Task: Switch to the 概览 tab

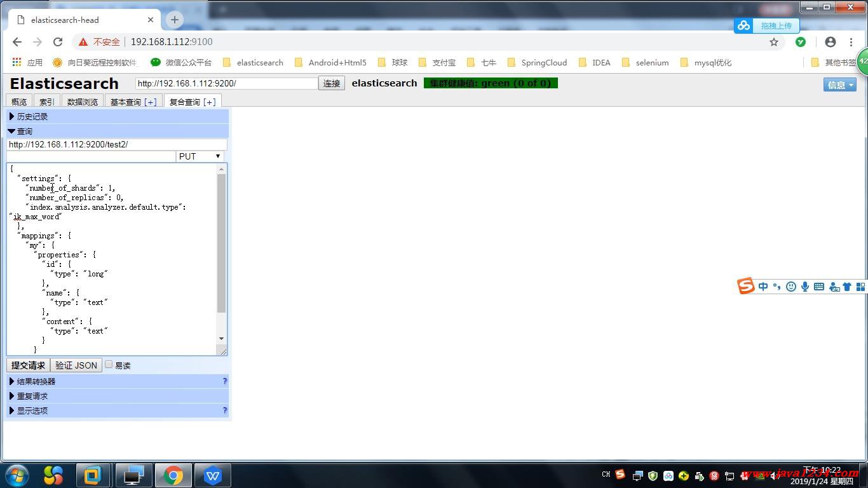Action: pyautogui.click(x=19, y=102)
